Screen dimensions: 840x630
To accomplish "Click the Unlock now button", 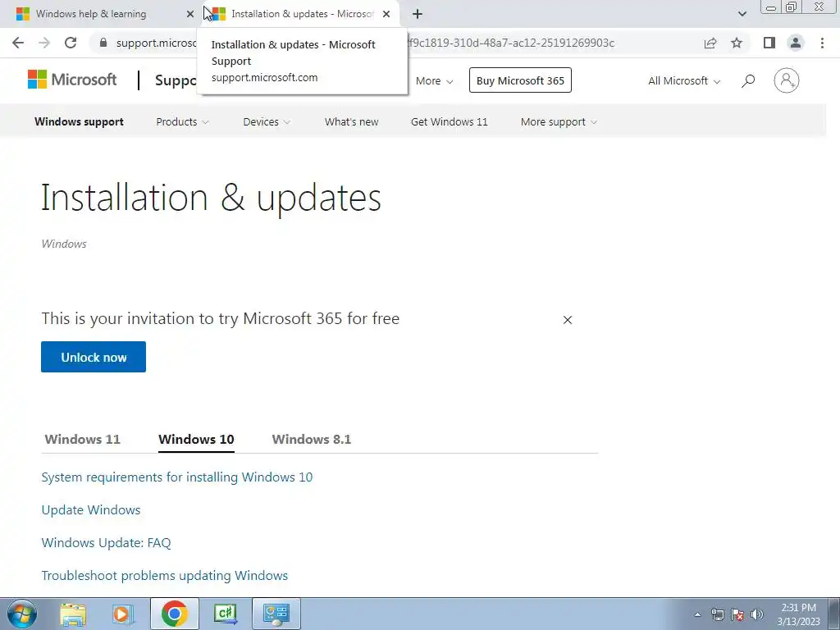I will point(94,357).
